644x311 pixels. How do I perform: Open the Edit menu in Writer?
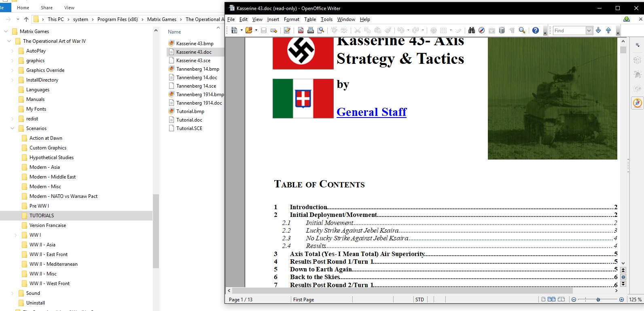pyautogui.click(x=244, y=19)
